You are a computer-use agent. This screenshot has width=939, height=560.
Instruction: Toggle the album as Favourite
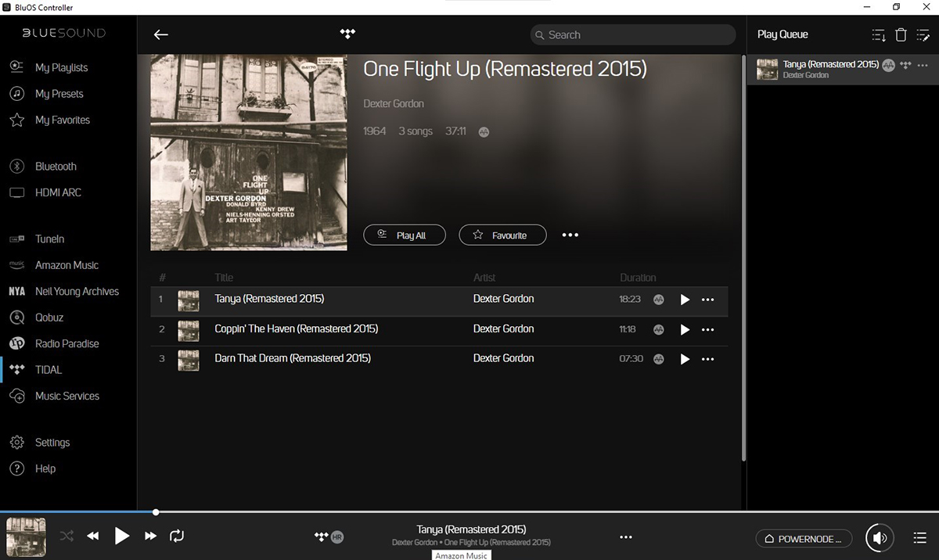(x=502, y=235)
